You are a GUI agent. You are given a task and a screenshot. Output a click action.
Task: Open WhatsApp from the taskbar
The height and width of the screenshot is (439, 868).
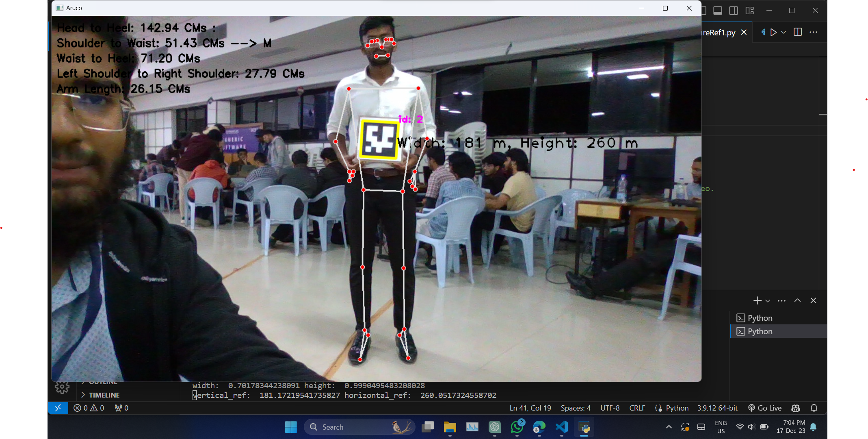coord(517,427)
